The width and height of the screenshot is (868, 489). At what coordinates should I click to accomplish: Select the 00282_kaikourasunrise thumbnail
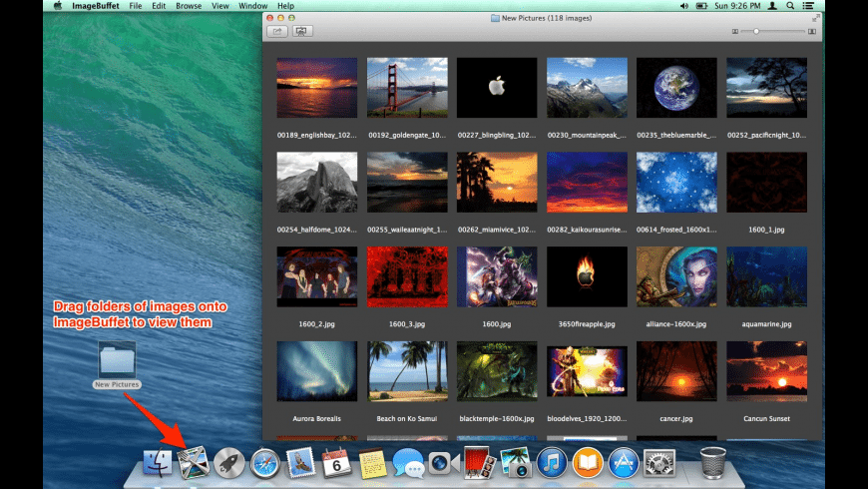(587, 183)
